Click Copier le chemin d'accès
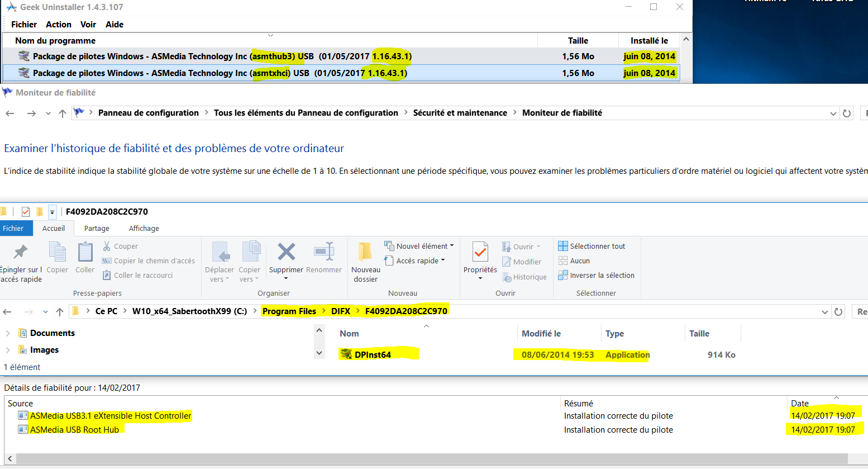Viewport: 868px width, 469px height. point(149,260)
